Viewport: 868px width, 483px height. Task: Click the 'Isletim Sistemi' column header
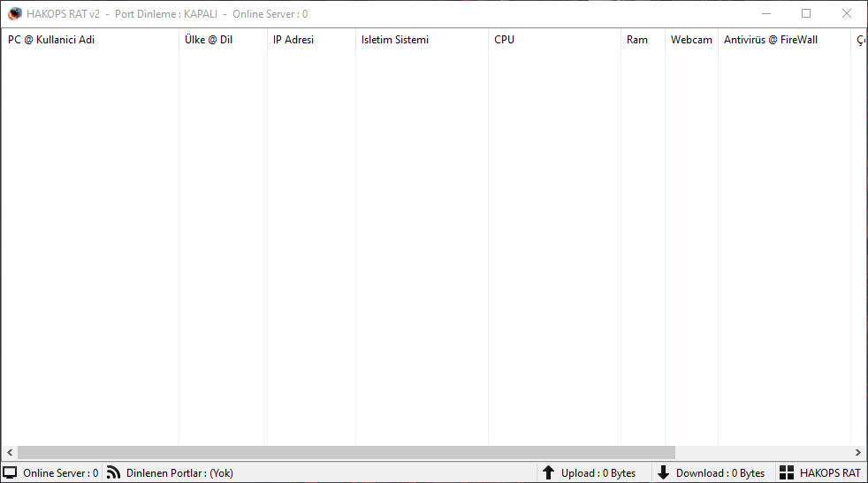click(x=395, y=40)
